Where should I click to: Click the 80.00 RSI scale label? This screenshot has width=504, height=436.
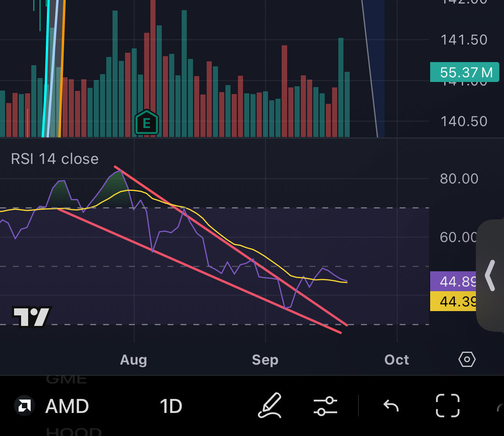pos(459,179)
